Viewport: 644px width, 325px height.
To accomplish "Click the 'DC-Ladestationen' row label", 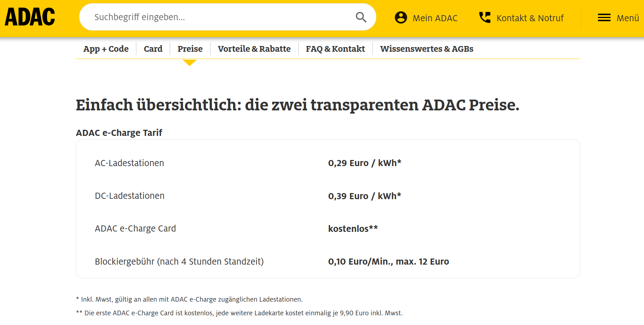I will pos(130,196).
